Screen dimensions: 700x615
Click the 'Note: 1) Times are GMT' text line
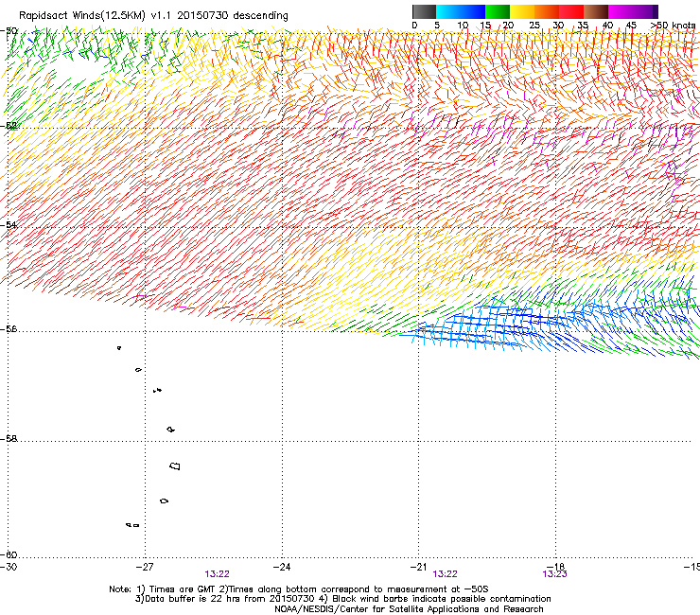tap(298, 589)
